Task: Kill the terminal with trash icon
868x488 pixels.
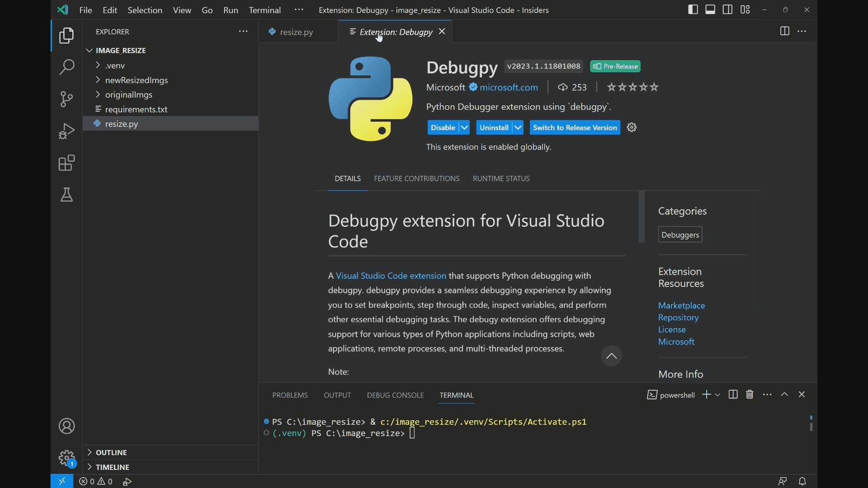Action: pos(750,394)
